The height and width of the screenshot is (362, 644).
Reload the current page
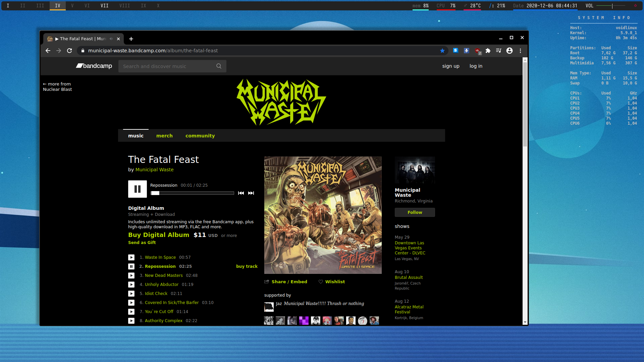coord(69,51)
